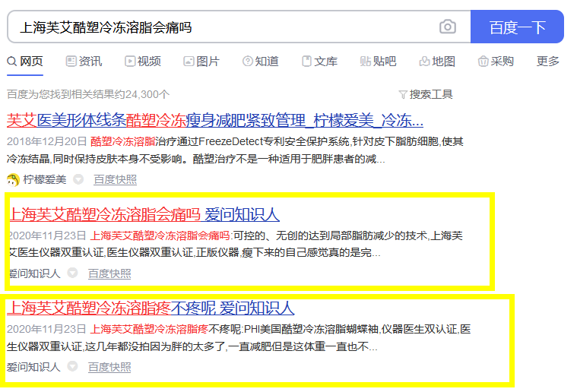The height and width of the screenshot is (392, 577).
Task: Go to the 文库 tab
Action: click(x=319, y=61)
